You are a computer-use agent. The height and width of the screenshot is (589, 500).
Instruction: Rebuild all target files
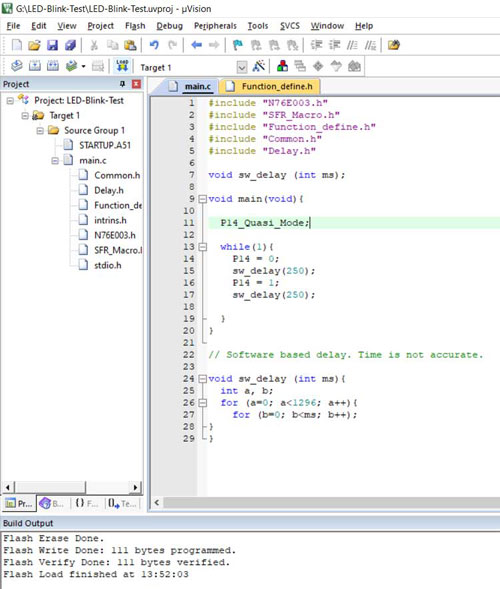coord(53,66)
